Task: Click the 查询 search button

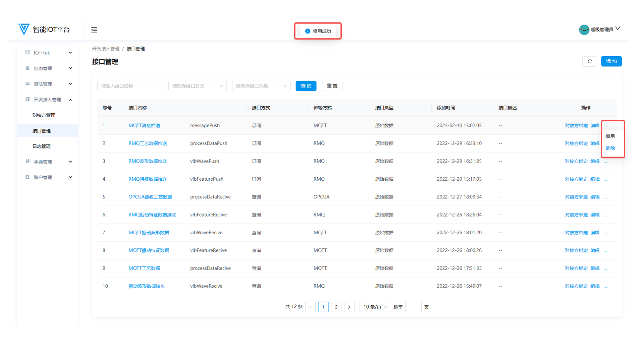Action: pyautogui.click(x=306, y=86)
